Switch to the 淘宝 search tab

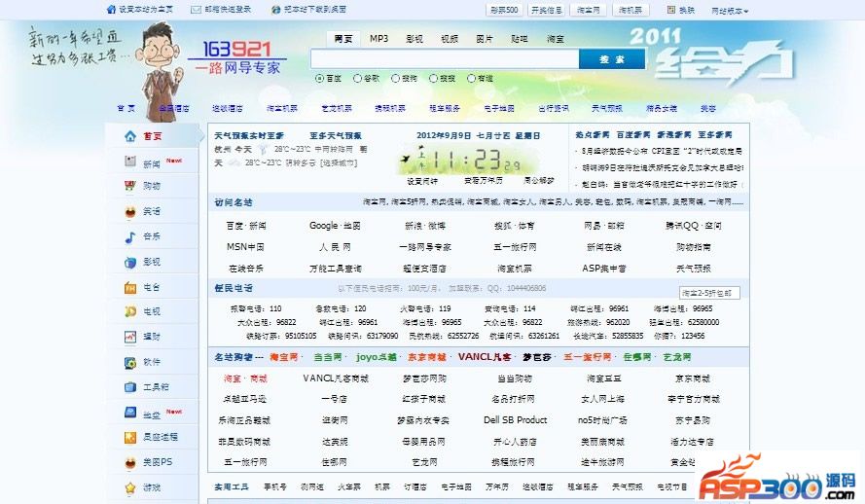[556, 39]
